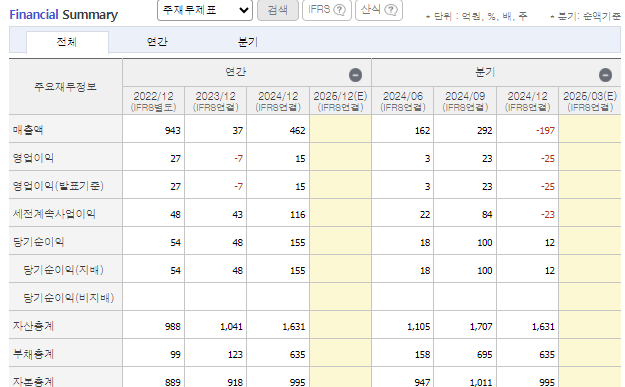
Task: Switch to the 분기 tab
Action: [248, 42]
